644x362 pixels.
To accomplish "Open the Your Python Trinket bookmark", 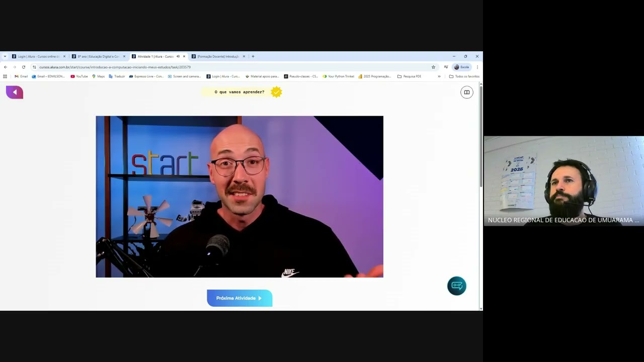I will point(338,76).
